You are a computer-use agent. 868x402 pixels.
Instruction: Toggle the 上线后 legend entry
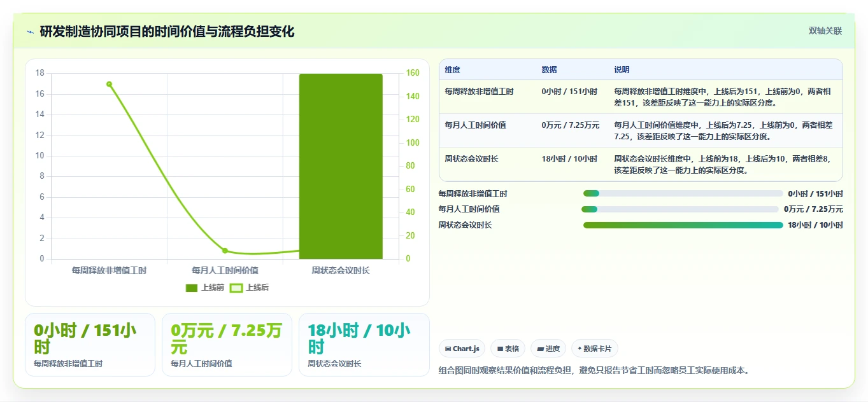(x=250, y=288)
